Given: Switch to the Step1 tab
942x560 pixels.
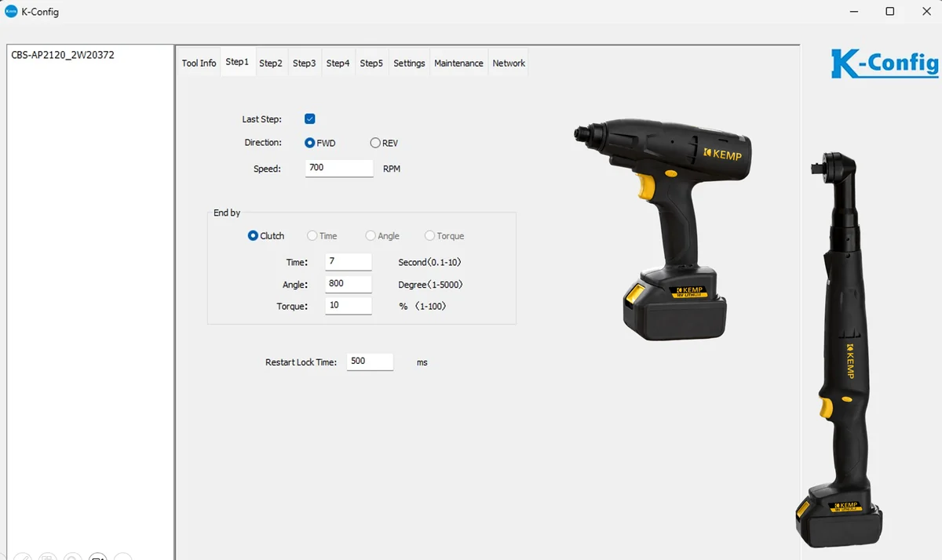Looking at the screenshot, I should click(x=237, y=63).
